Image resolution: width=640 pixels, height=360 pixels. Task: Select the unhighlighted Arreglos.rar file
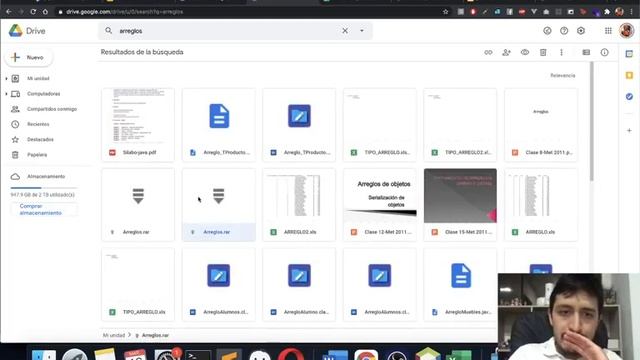click(x=138, y=204)
